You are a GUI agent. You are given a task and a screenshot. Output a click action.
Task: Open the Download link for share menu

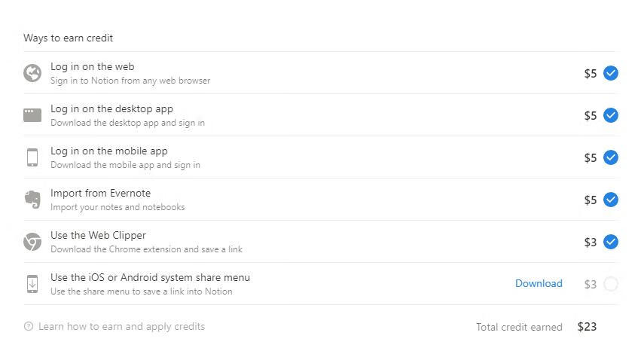[539, 283]
